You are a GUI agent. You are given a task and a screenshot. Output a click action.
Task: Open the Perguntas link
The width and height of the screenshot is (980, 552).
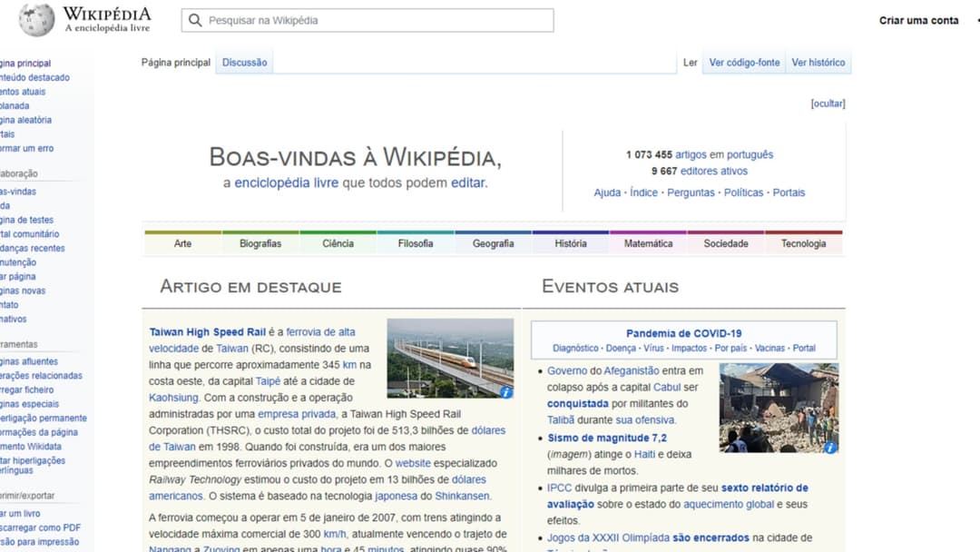691,192
